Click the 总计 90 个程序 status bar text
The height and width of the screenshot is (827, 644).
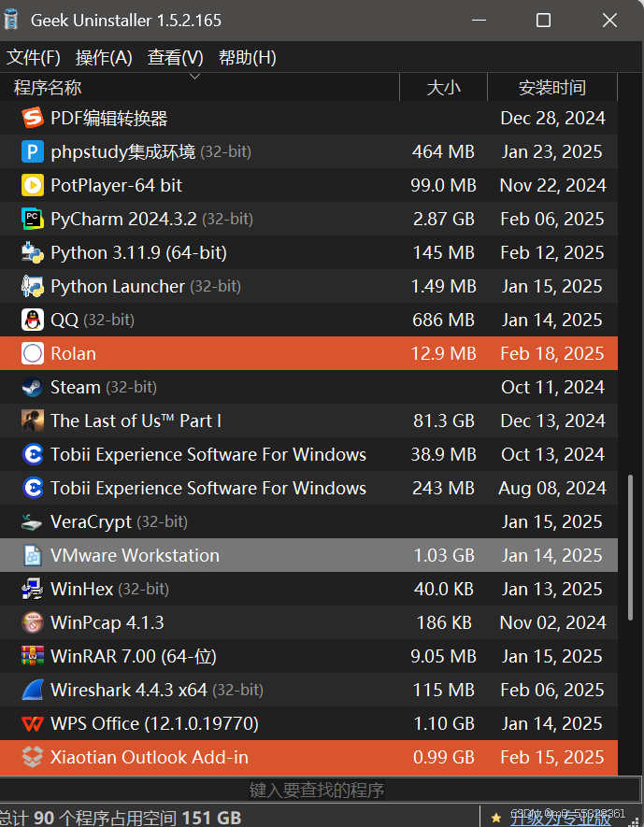point(121,818)
